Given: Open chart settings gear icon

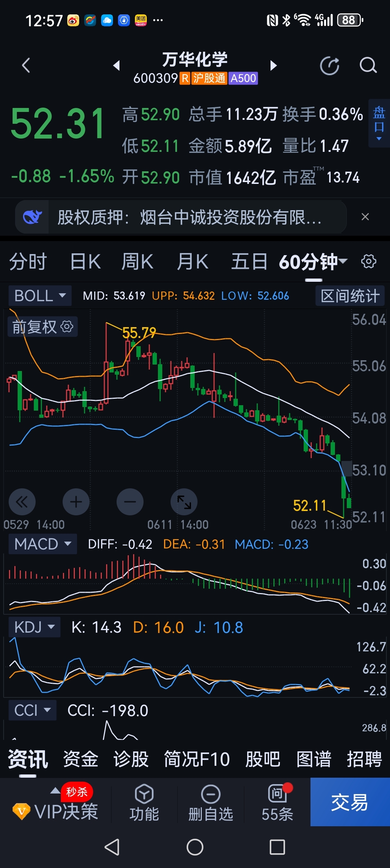Looking at the screenshot, I should coord(369,261).
